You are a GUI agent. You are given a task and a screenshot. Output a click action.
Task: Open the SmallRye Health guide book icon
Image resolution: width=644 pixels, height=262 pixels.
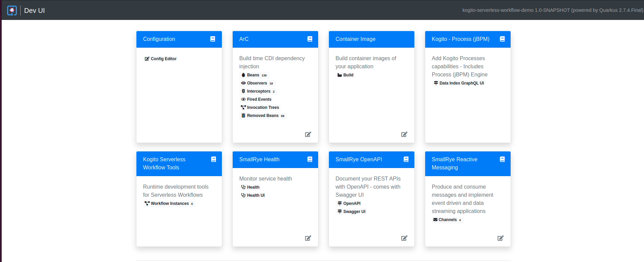(x=310, y=159)
